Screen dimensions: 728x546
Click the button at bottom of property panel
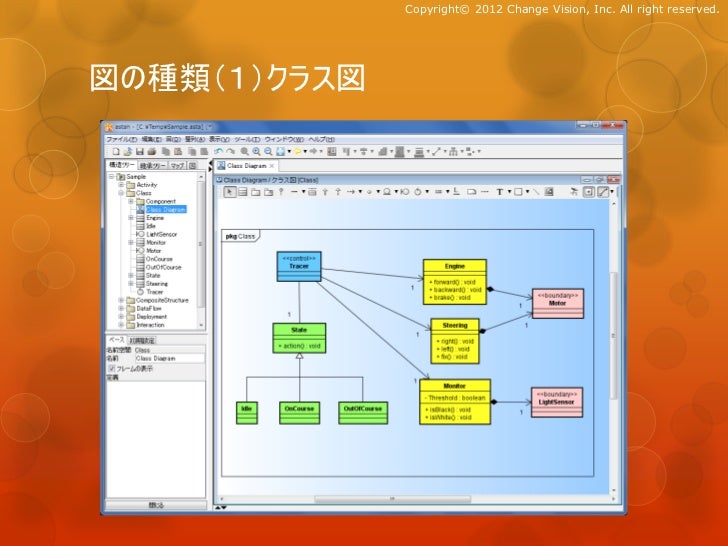[x=156, y=505]
